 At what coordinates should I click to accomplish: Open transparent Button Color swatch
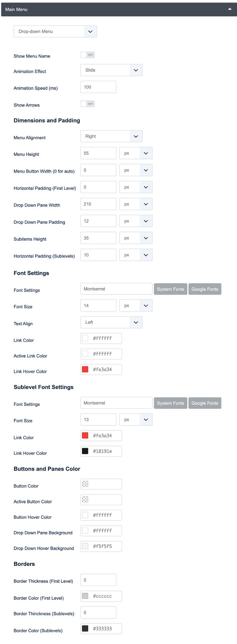tap(85, 484)
